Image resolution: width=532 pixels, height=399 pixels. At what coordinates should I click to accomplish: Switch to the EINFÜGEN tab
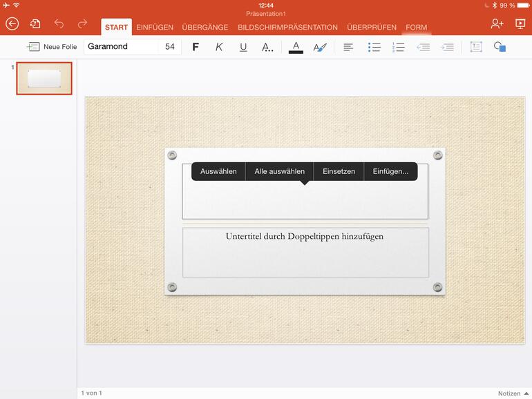(155, 28)
